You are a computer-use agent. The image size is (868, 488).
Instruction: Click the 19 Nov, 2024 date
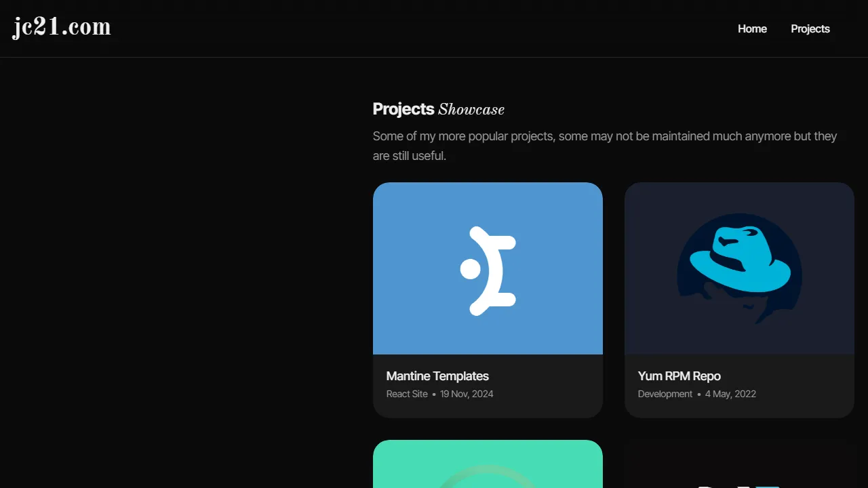[467, 394]
